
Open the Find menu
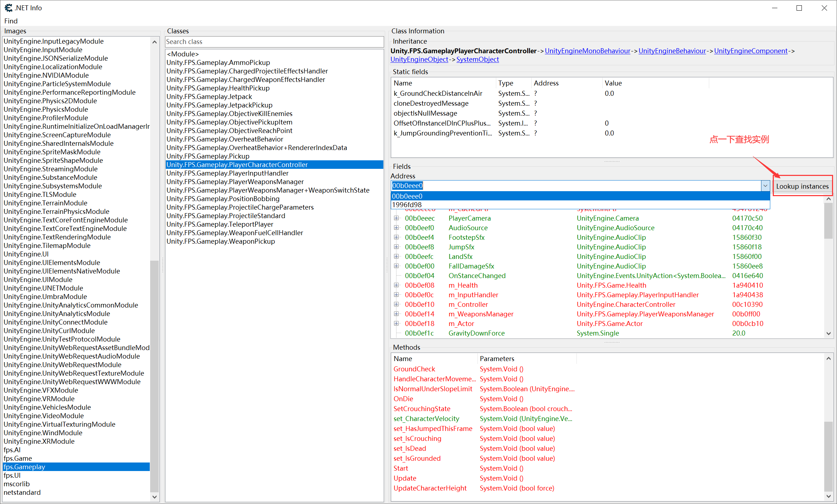click(11, 21)
